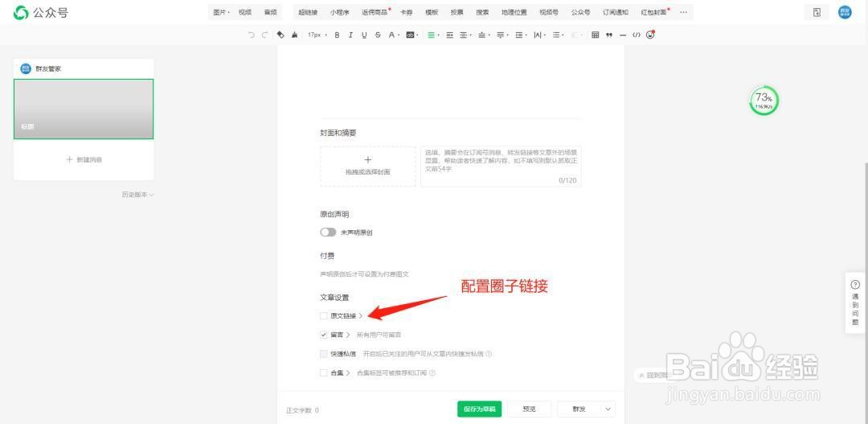868x424 pixels.
Task: Click the green align-left icon
Action: pos(432,35)
